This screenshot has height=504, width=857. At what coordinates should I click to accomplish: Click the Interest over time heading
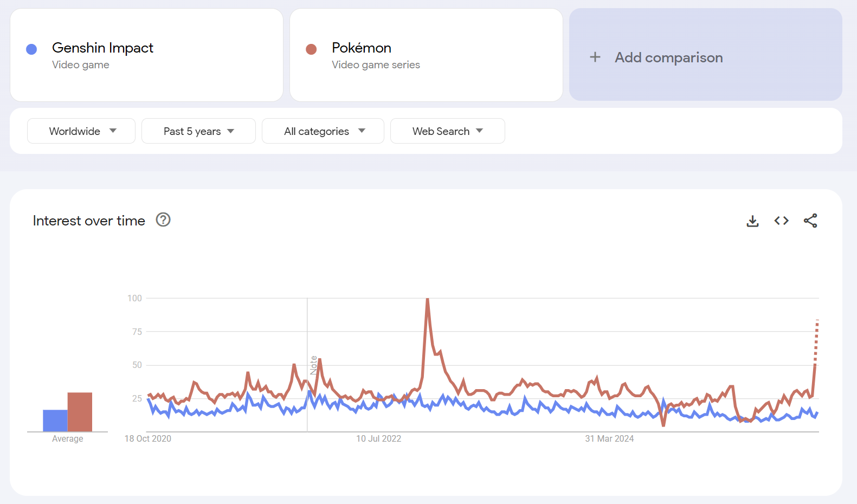[x=89, y=221]
